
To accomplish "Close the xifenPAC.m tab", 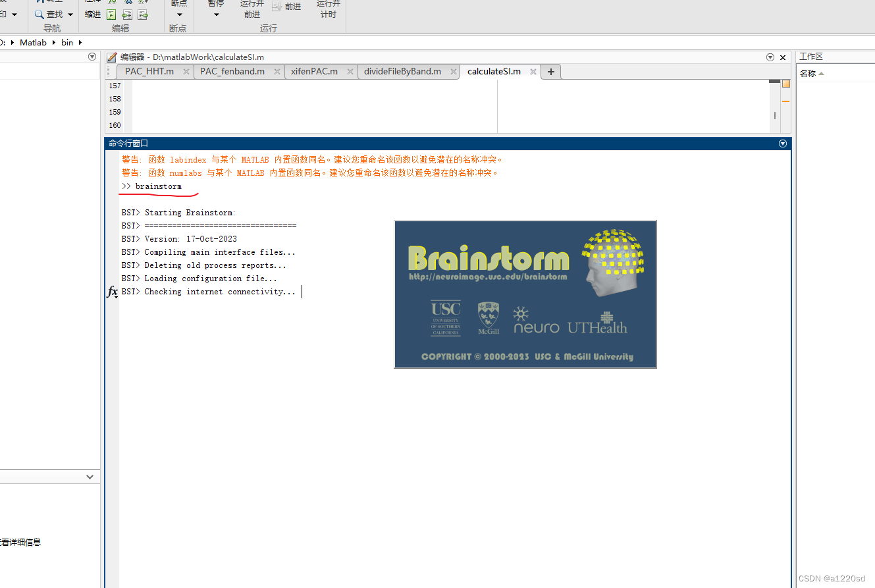I will pyautogui.click(x=350, y=72).
